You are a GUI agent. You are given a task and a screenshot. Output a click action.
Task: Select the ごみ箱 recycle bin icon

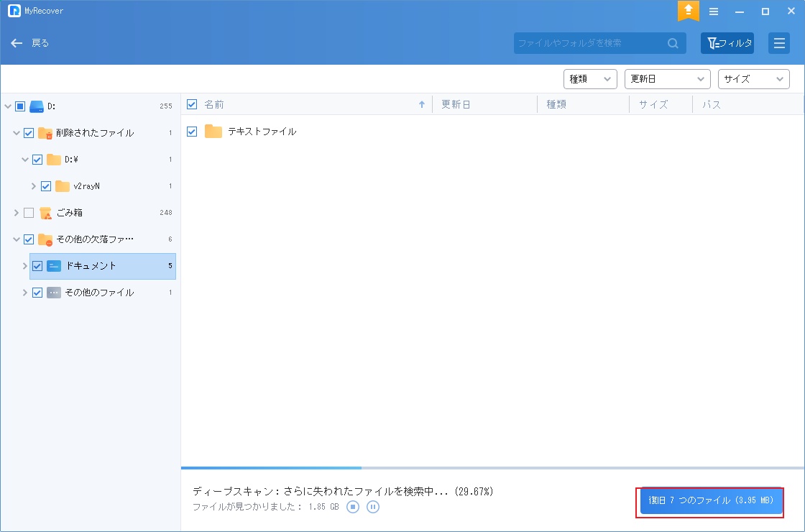pyautogui.click(x=46, y=213)
